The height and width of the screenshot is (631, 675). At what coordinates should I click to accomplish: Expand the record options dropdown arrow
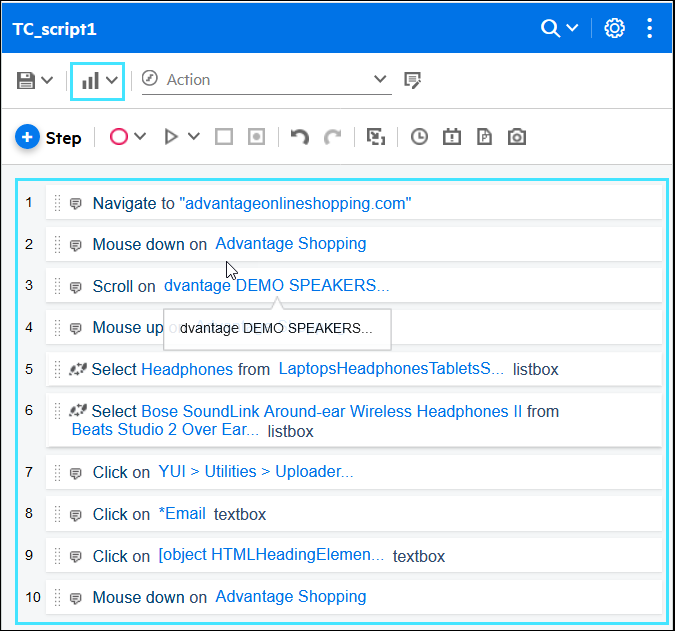point(141,137)
